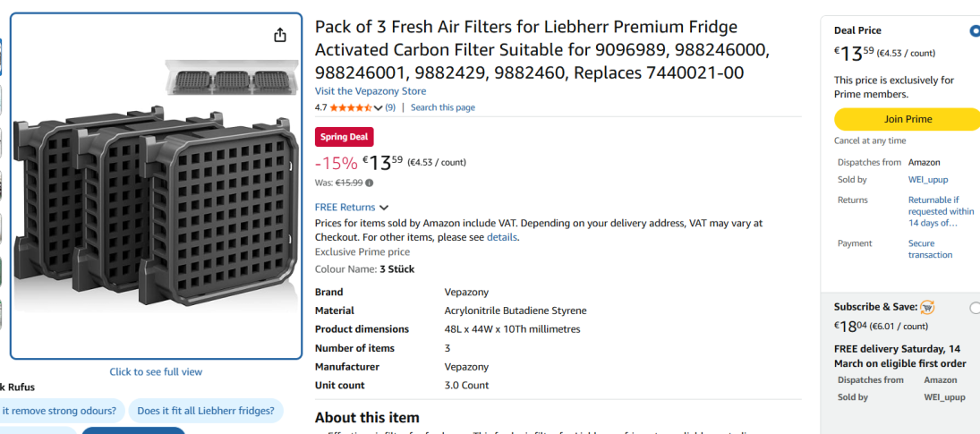The image size is (980, 434).
Task: Visit the Vepazony Store link
Action: [x=371, y=91]
